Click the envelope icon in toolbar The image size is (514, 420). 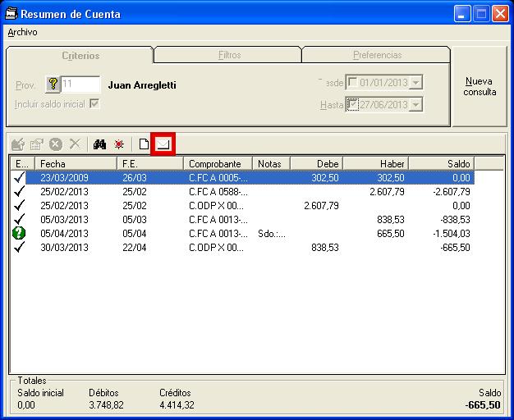click(x=163, y=144)
